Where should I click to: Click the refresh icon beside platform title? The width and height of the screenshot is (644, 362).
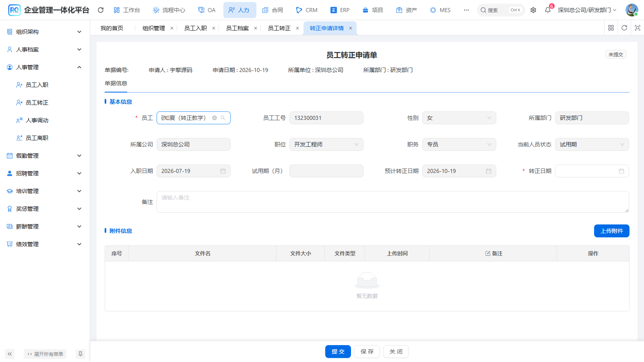tap(101, 10)
